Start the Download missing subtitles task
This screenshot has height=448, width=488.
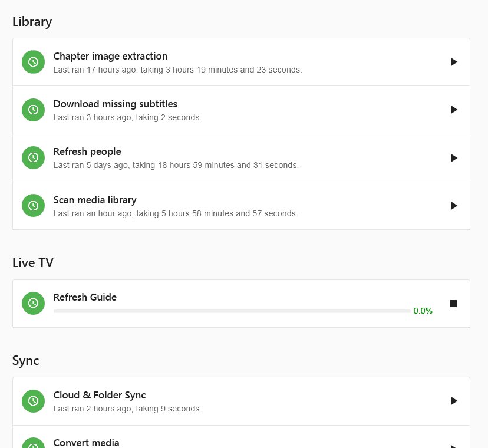[454, 110]
